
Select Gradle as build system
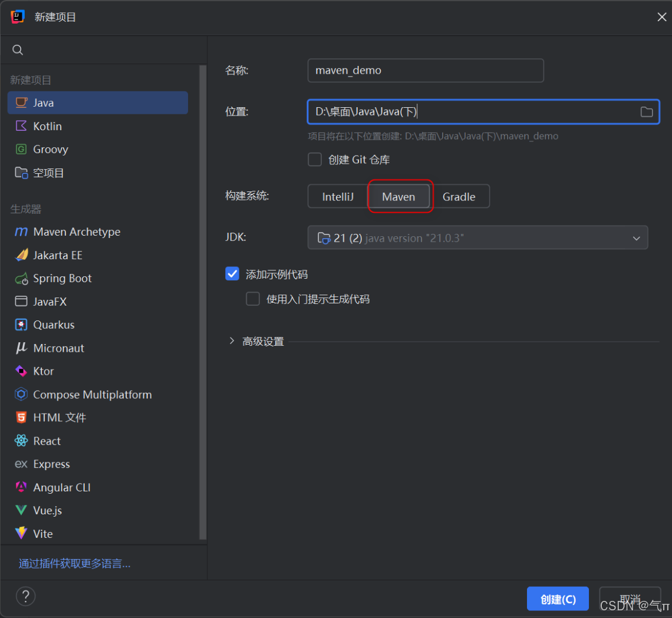[x=459, y=197]
